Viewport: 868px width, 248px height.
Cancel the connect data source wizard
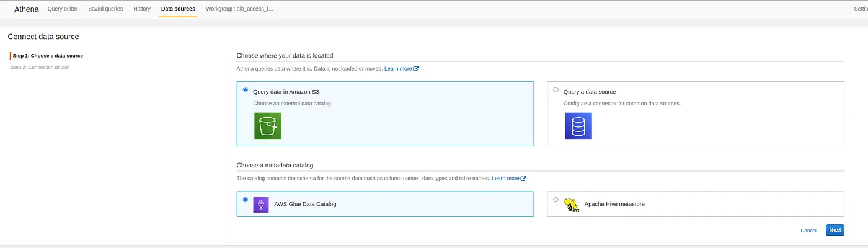(x=808, y=231)
